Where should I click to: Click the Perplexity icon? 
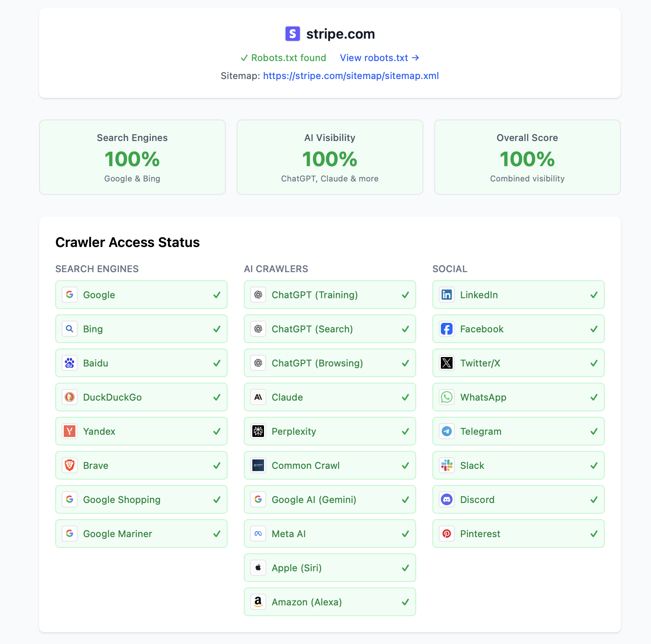click(258, 431)
